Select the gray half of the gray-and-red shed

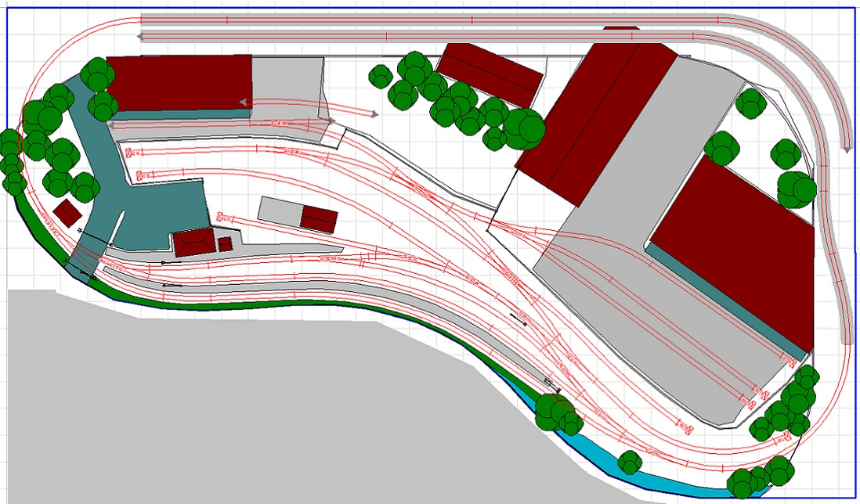click(x=280, y=211)
